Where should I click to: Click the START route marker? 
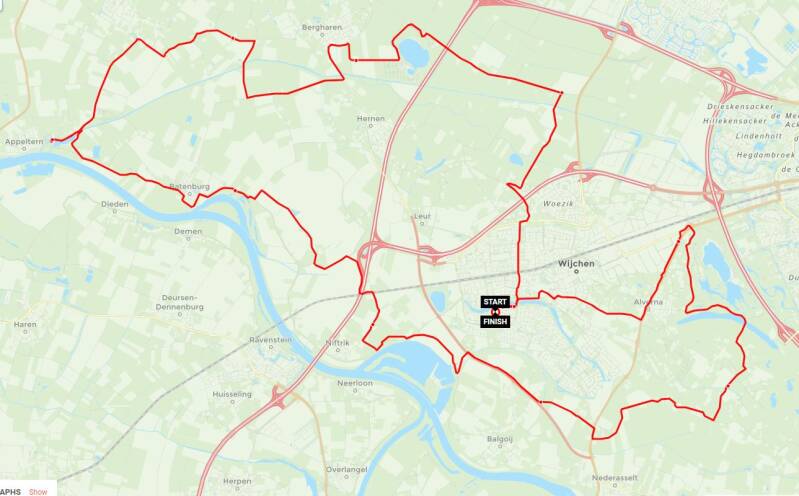(x=495, y=302)
